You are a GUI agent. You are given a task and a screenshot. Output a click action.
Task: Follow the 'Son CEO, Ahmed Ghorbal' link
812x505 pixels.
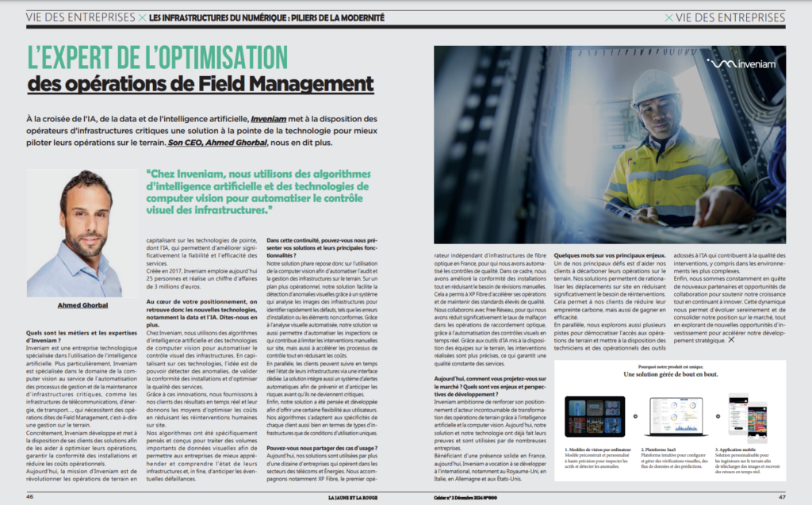[217, 143]
